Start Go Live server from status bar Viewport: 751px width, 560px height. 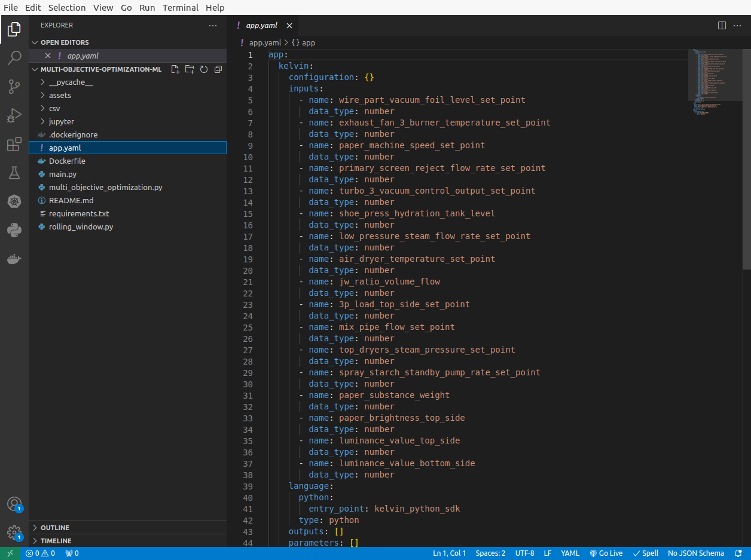[x=606, y=553]
